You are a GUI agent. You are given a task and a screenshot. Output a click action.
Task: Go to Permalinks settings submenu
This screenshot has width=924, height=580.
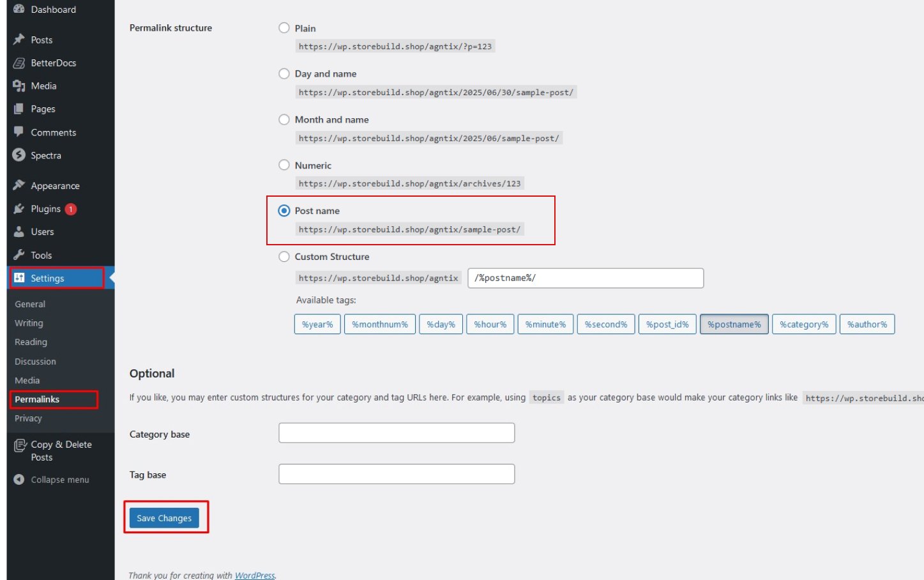pos(37,399)
